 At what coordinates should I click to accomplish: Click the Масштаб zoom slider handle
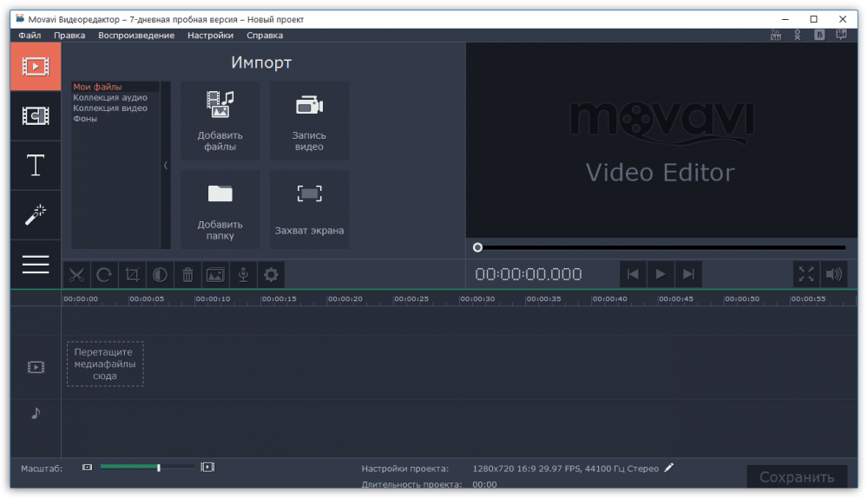(158, 468)
